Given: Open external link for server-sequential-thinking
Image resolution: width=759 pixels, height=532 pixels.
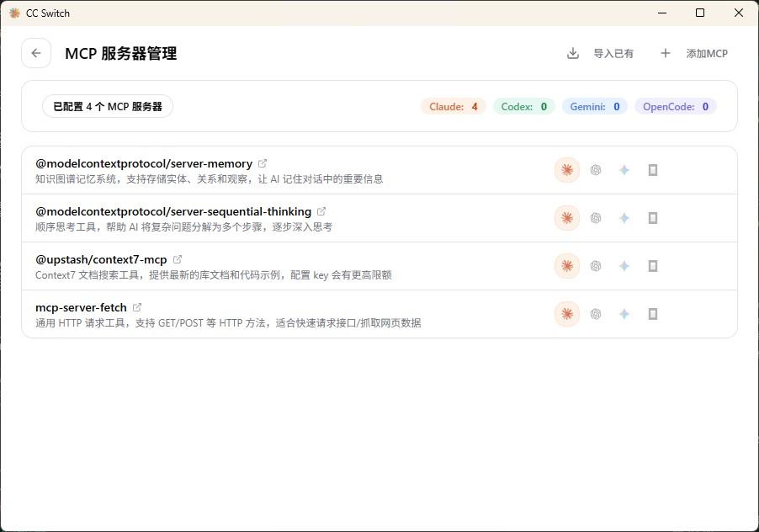Looking at the screenshot, I should pyautogui.click(x=321, y=211).
